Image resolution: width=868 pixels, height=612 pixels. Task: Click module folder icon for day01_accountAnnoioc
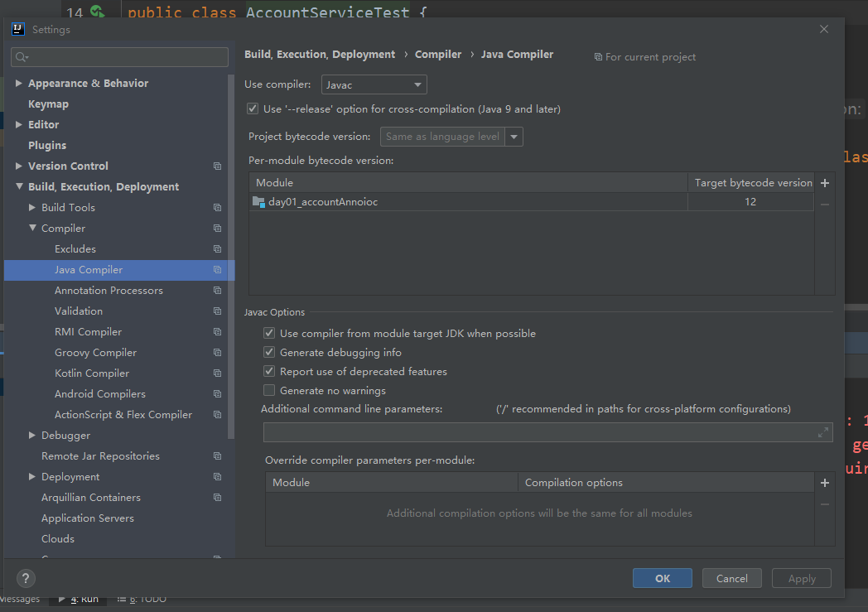click(x=258, y=202)
